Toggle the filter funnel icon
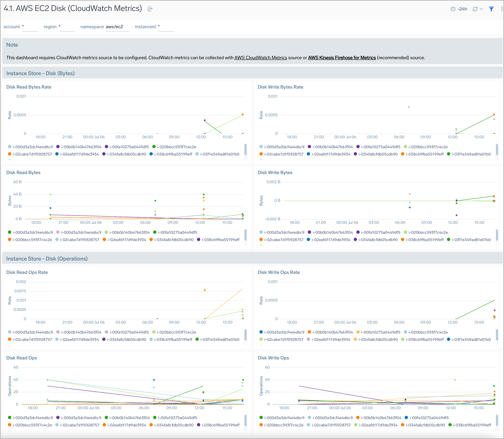 click(x=491, y=9)
